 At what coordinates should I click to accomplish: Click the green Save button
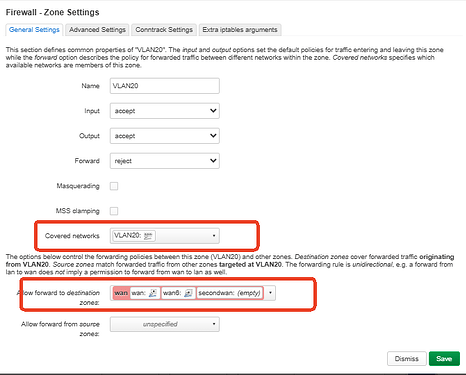444,359
